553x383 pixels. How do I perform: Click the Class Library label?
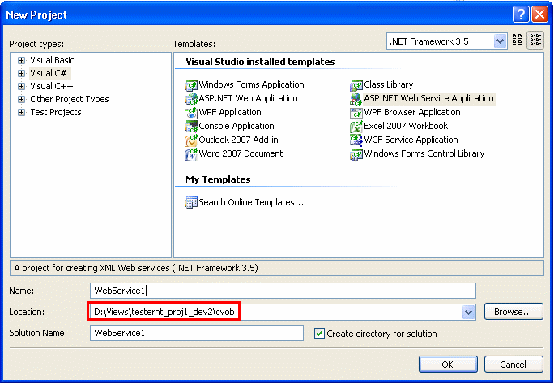[x=388, y=85]
